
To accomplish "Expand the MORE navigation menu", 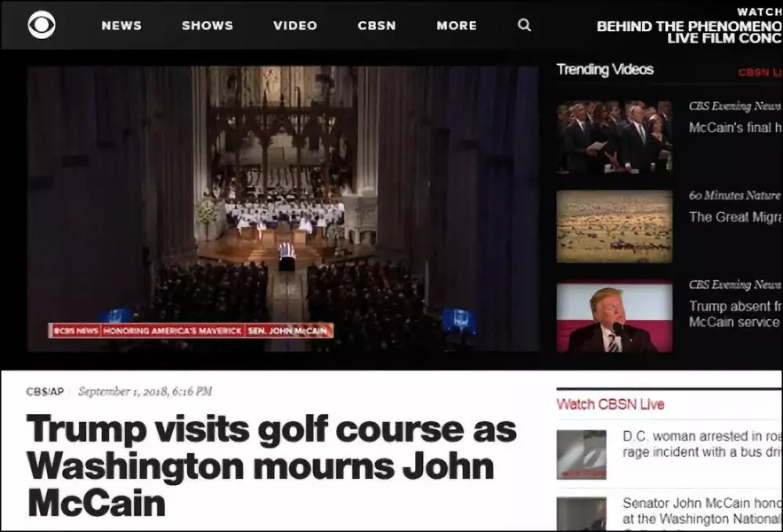I will coord(456,26).
